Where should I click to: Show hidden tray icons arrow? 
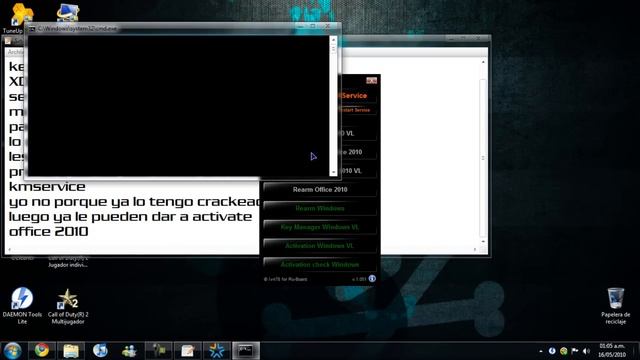pyautogui.click(x=541, y=351)
